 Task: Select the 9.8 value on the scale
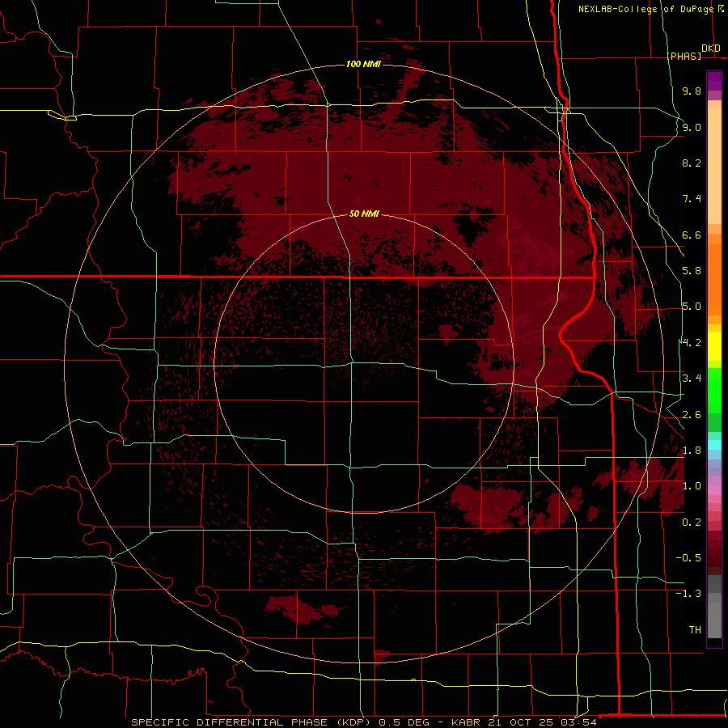[692, 91]
